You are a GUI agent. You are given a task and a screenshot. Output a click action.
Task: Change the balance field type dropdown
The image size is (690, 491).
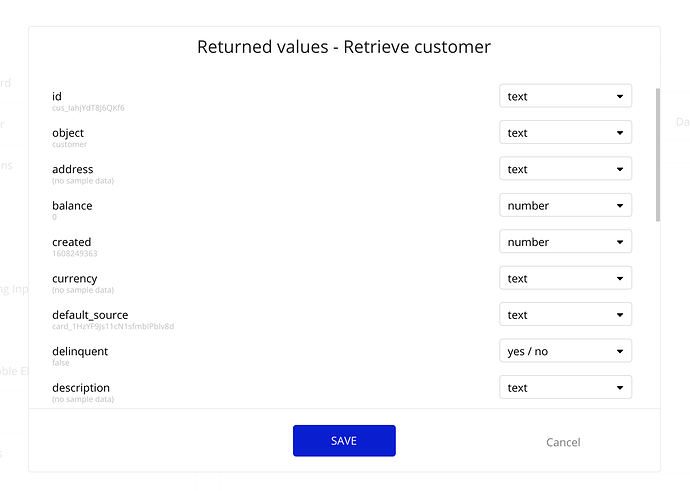point(565,206)
